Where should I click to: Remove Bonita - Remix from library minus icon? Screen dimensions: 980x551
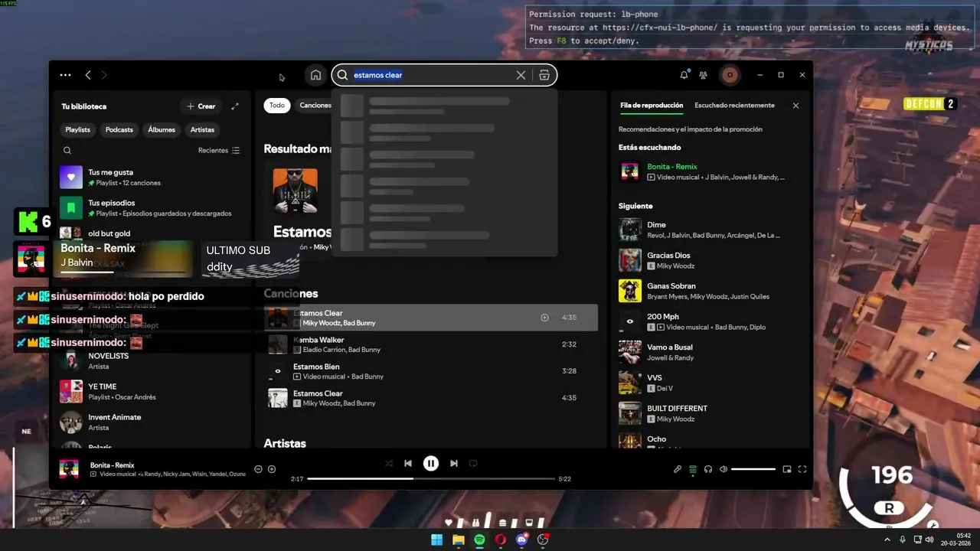pyautogui.click(x=258, y=469)
